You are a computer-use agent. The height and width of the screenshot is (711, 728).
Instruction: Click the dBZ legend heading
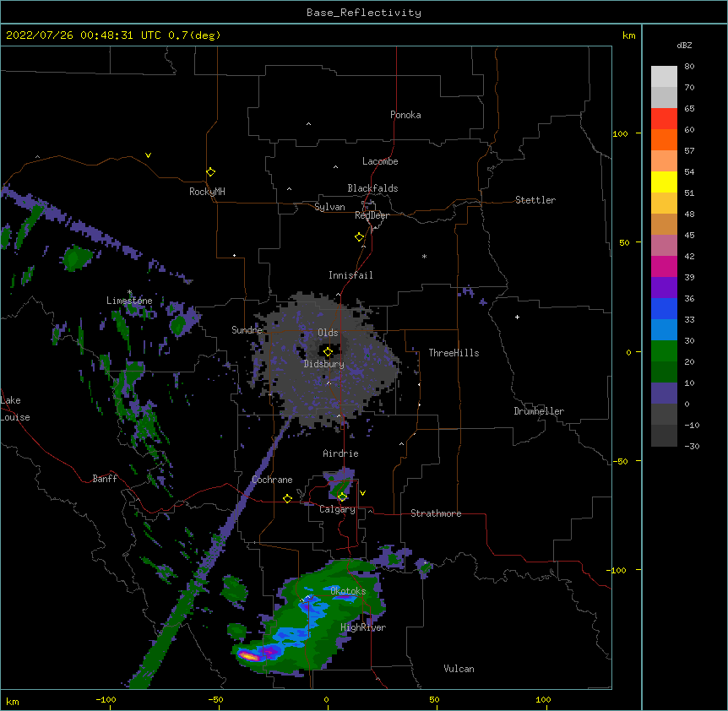684,45
